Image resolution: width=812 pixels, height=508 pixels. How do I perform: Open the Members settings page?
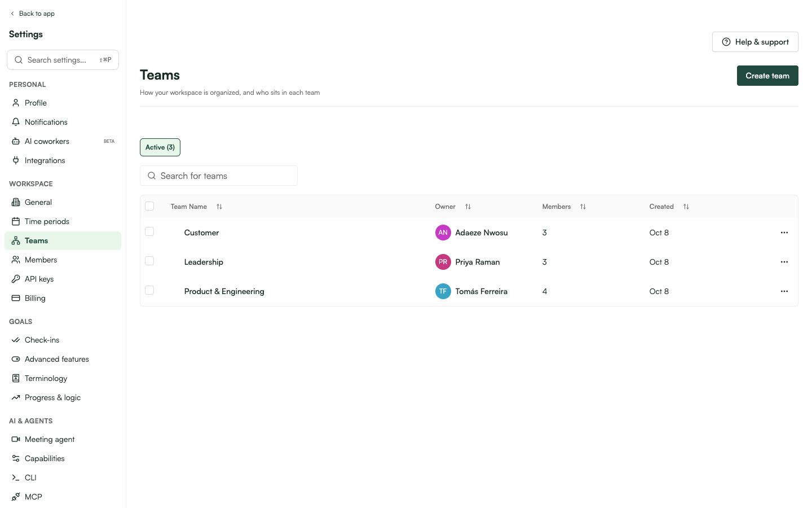(63, 260)
